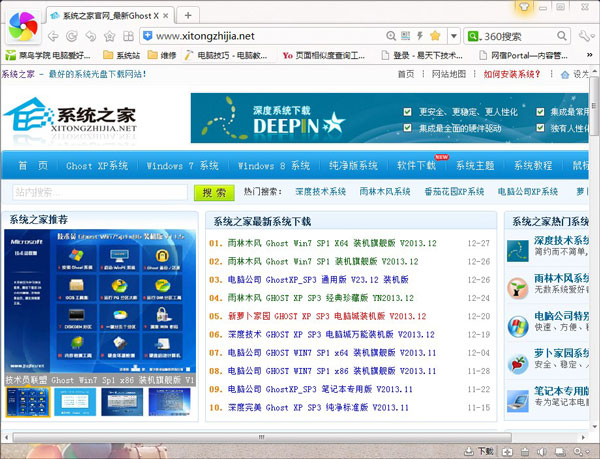Open the grid navigation icon beside favorites

pyautogui.click(x=128, y=36)
